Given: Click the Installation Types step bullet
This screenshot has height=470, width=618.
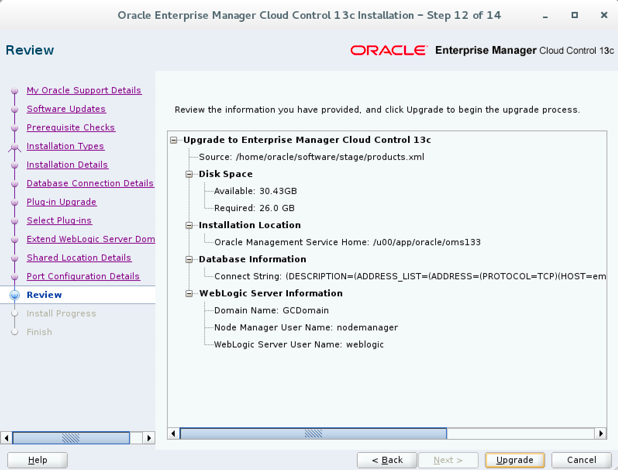Looking at the screenshot, I should (15, 147).
